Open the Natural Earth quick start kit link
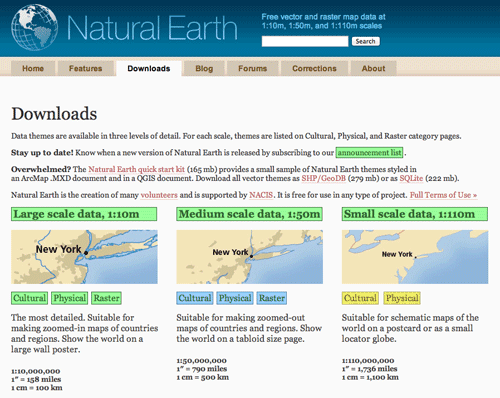Screen dimensions: 500x398 click(136, 169)
